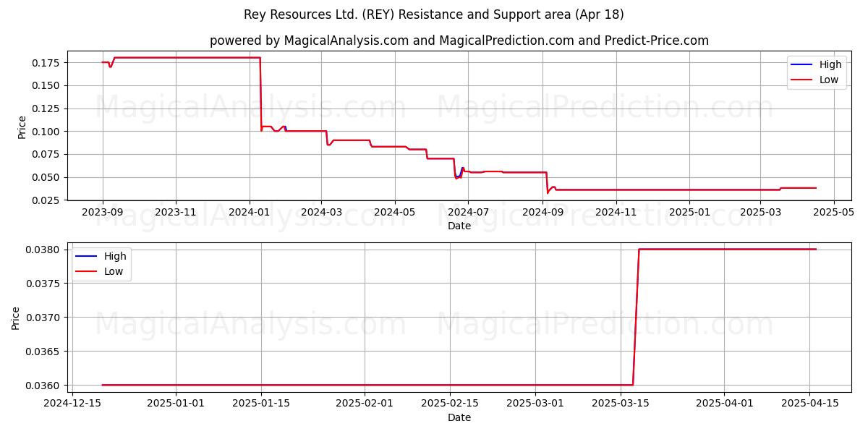This screenshot has height=434, width=868.
Task: Click the bottom chart 'Date' axis label
Action: (x=459, y=417)
